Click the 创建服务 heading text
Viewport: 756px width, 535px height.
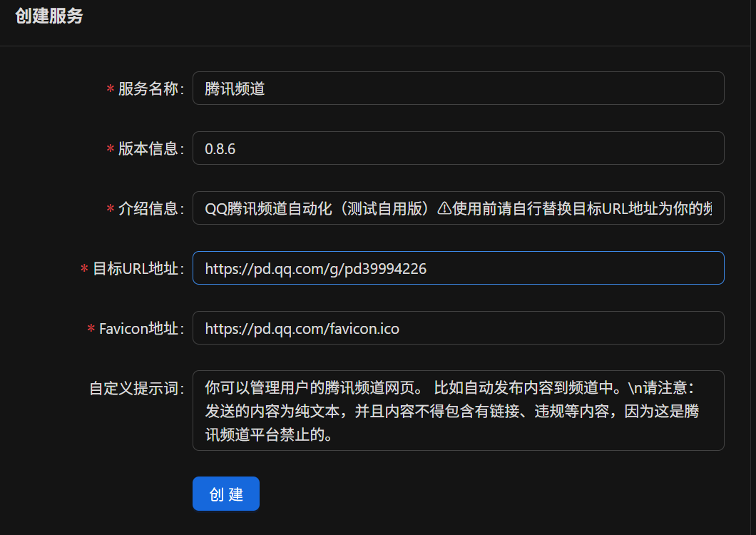49,16
